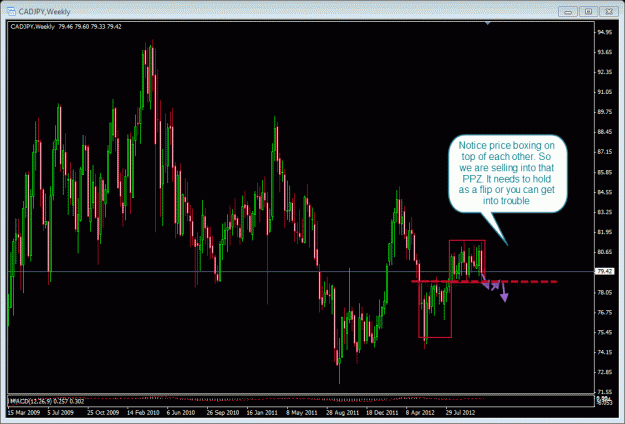Click the 80.65 price axis label
This screenshot has height=424, width=625.
tap(605, 252)
